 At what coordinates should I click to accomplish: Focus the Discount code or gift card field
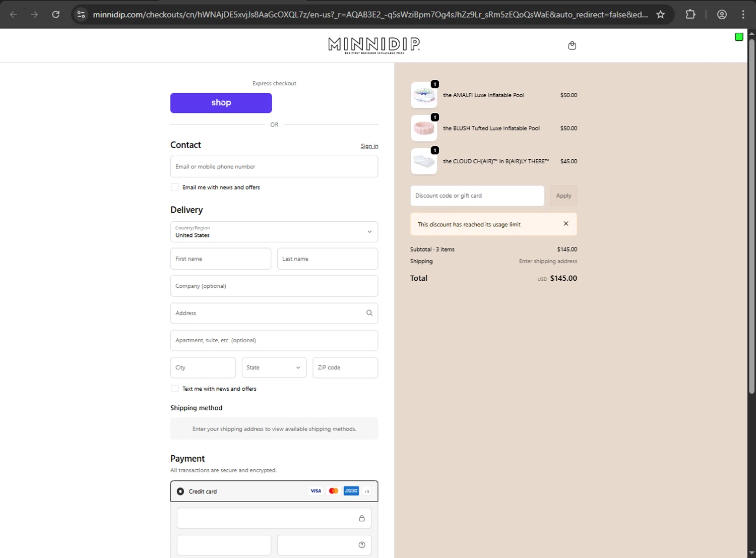coord(477,196)
